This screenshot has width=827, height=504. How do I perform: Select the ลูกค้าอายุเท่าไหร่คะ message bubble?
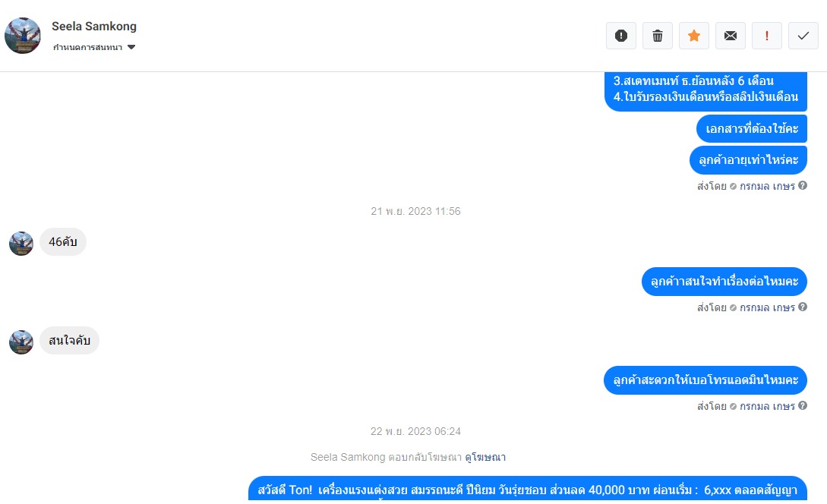[748, 159]
